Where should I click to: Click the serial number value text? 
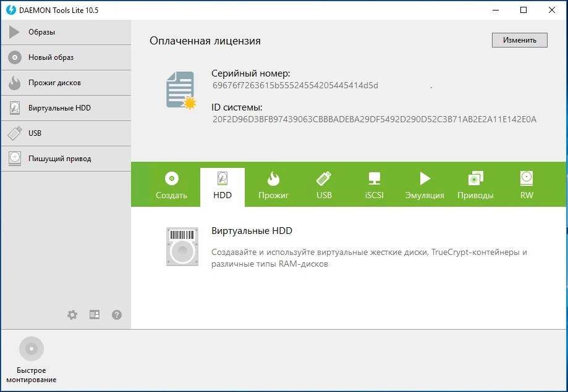pos(295,85)
